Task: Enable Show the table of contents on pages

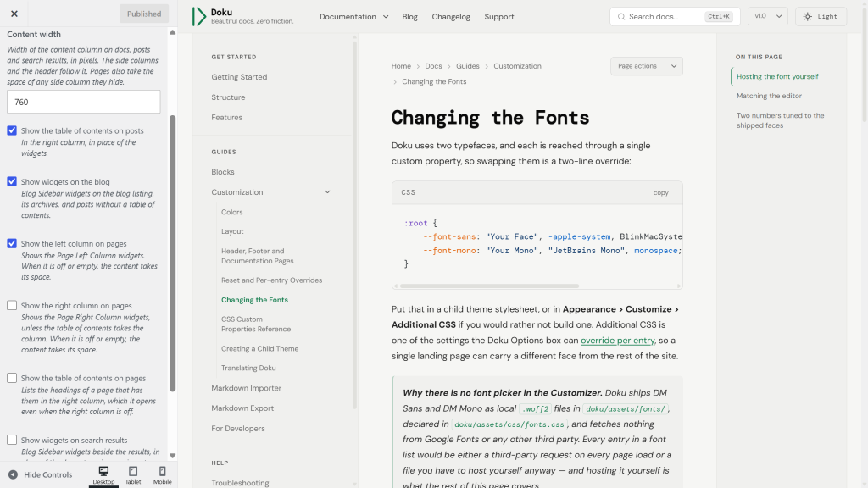Action: click(12, 378)
